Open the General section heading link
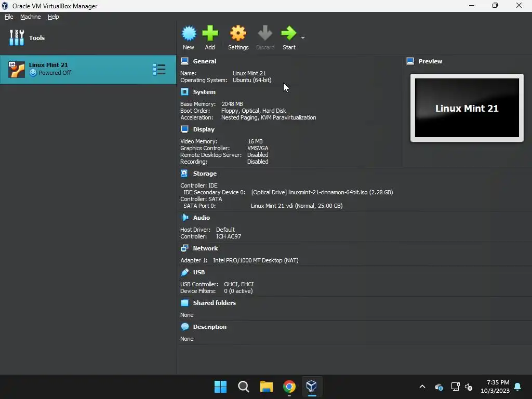The height and width of the screenshot is (399, 532). (205, 61)
